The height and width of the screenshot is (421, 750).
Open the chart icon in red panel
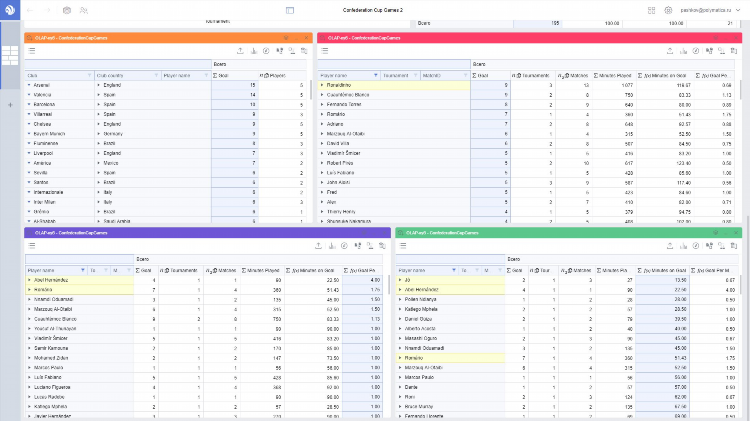683,51
